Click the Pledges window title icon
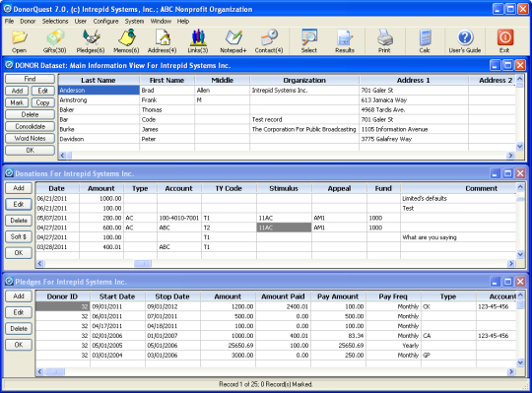Screen dimensions: 532x393 [9, 282]
